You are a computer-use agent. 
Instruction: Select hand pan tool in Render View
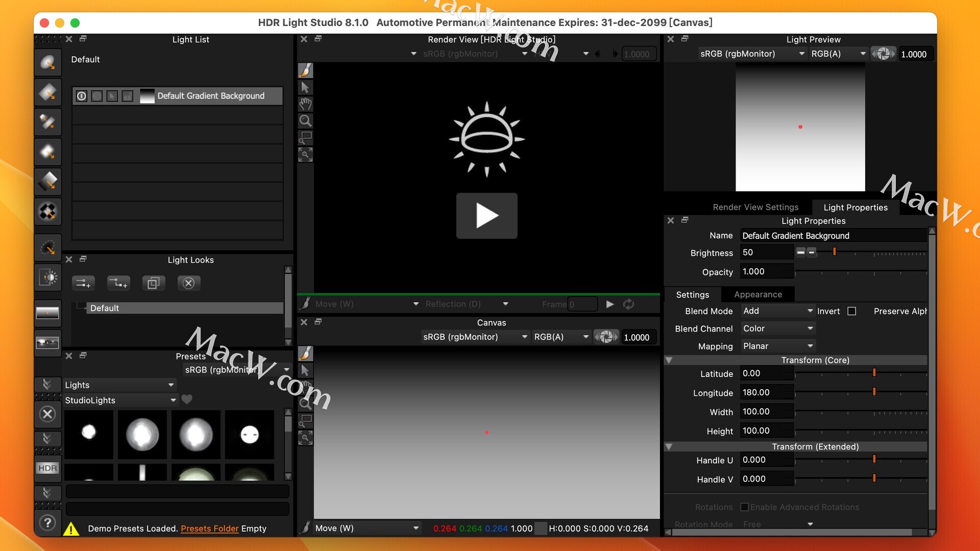coord(305,104)
